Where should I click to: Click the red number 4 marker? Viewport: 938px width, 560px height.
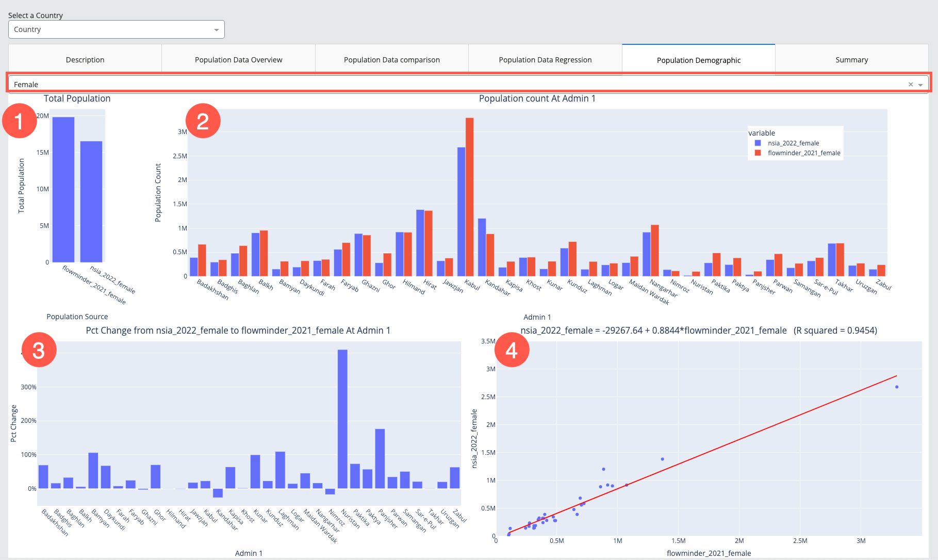tap(512, 350)
